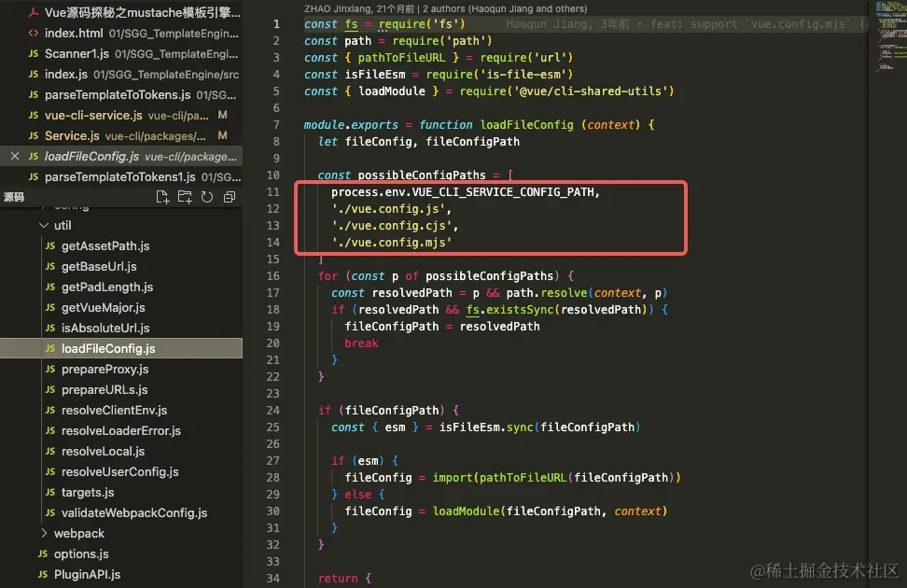Screen dimensions: 907x588
Task: Open resolveLoaderError.js file
Action: pyautogui.click(x=121, y=430)
